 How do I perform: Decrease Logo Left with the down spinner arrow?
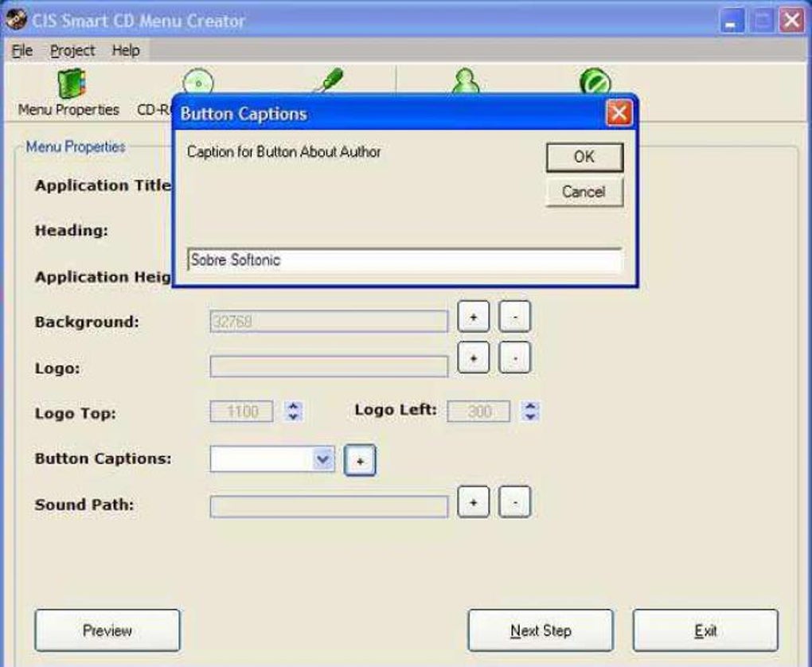[x=532, y=416]
